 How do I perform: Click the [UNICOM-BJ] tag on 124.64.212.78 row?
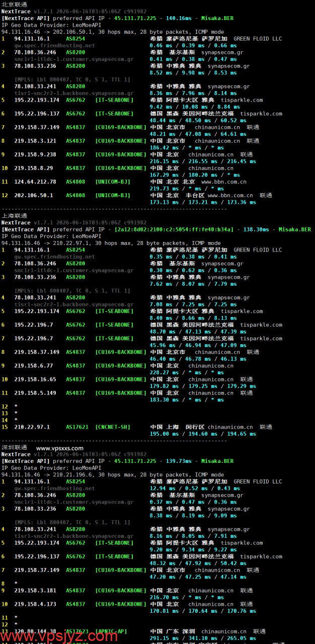pyautogui.click(x=113, y=182)
